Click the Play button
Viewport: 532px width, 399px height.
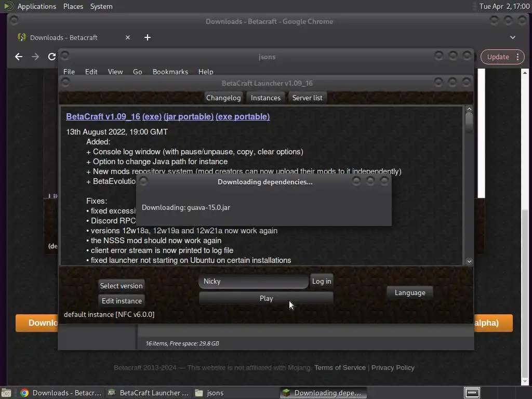pyautogui.click(x=267, y=298)
